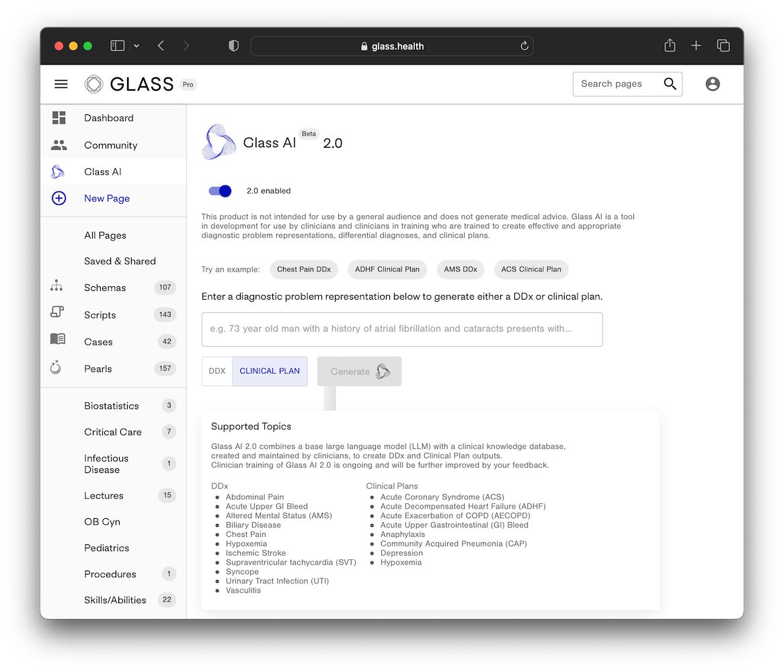784x672 pixels.
Task: Open Critical Care category in sidebar
Action: point(113,432)
